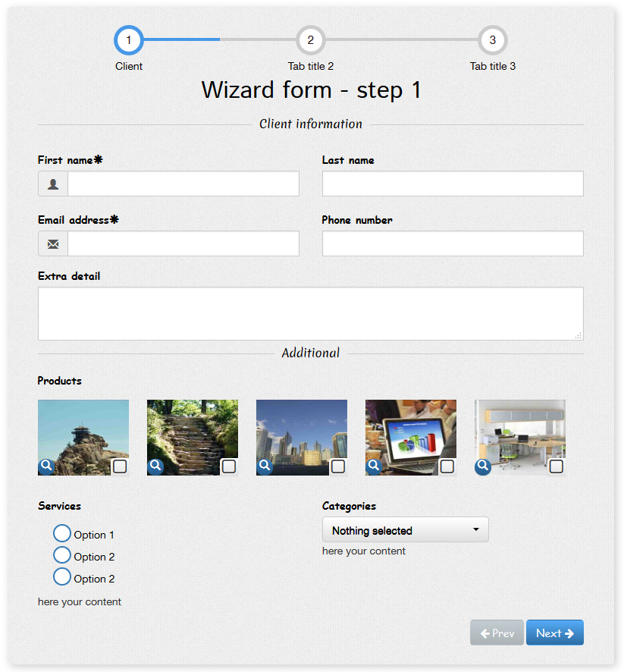Click the Prev button

click(x=497, y=632)
